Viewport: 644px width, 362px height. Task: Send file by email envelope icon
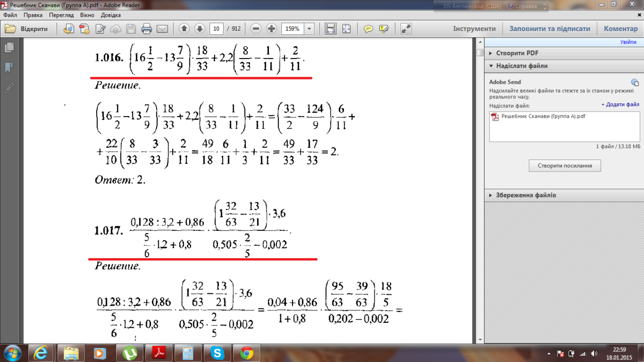click(162, 28)
